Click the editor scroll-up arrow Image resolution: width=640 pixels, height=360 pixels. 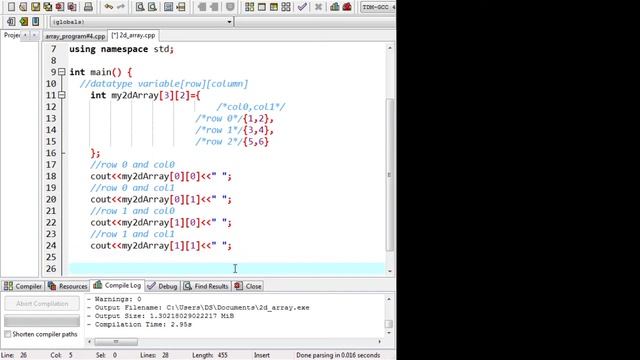[x=390, y=48]
